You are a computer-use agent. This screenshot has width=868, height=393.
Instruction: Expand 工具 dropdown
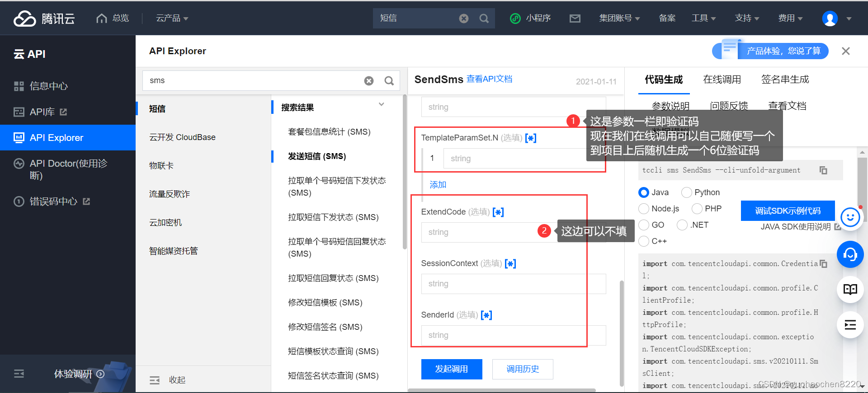pyautogui.click(x=703, y=18)
